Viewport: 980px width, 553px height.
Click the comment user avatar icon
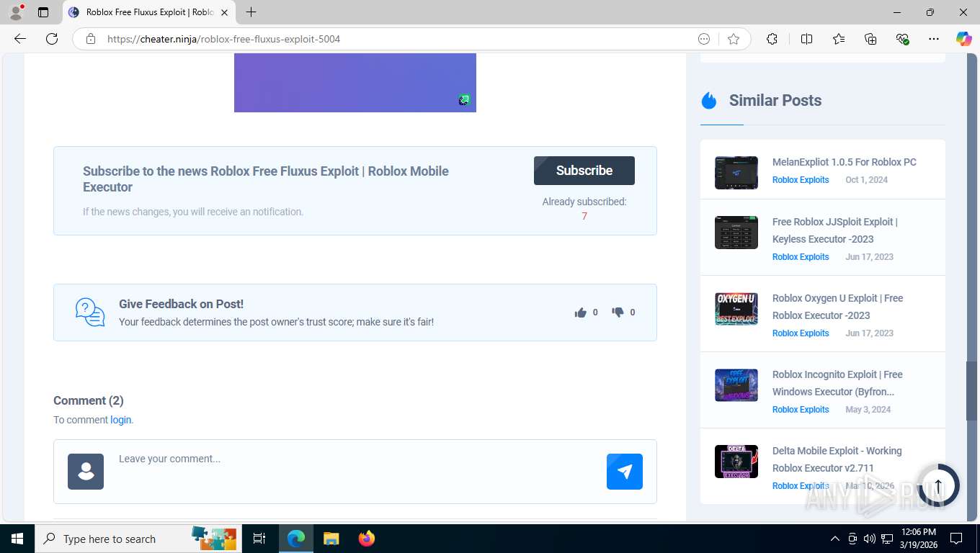[86, 472]
